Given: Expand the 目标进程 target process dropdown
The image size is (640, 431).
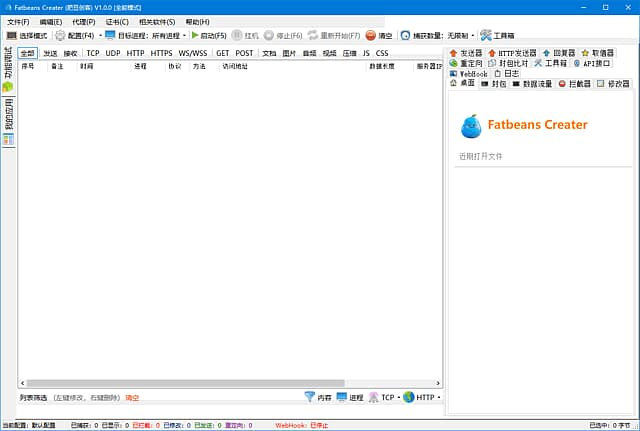Looking at the screenshot, I should click(184, 36).
